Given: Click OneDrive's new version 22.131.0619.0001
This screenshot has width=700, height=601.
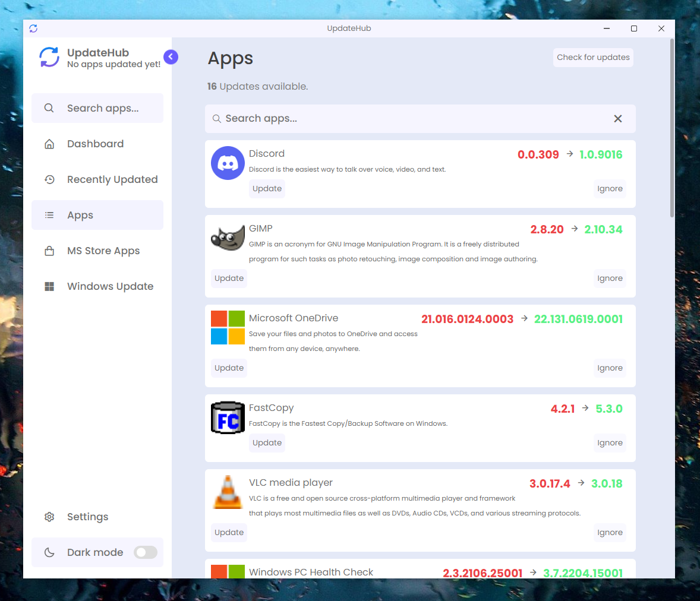Looking at the screenshot, I should (x=579, y=320).
